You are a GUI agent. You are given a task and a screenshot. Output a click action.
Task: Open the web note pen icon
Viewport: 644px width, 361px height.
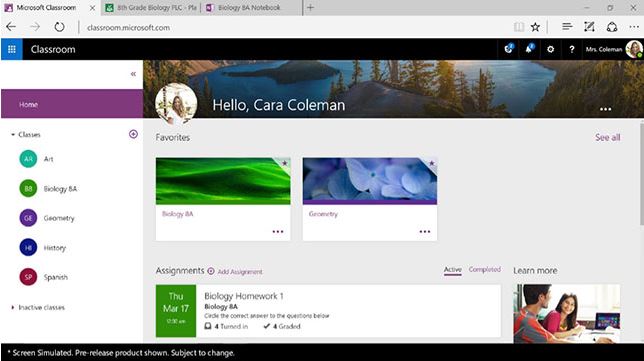[589, 27]
